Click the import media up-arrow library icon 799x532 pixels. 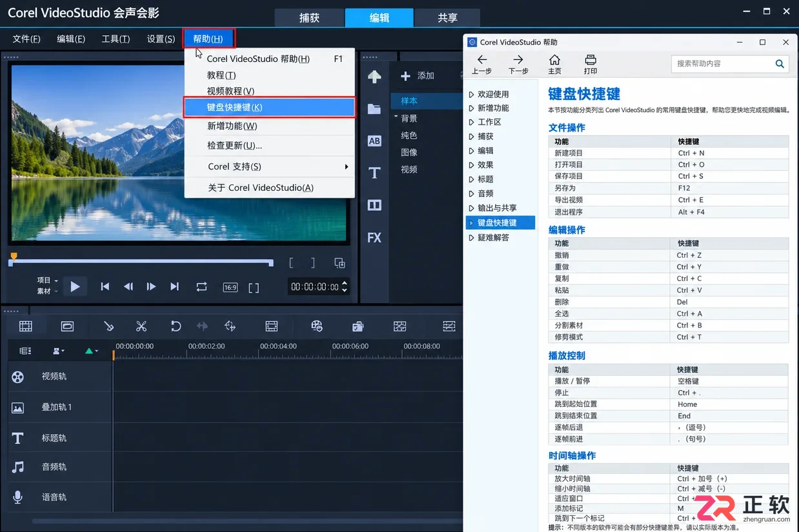coord(374,77)
